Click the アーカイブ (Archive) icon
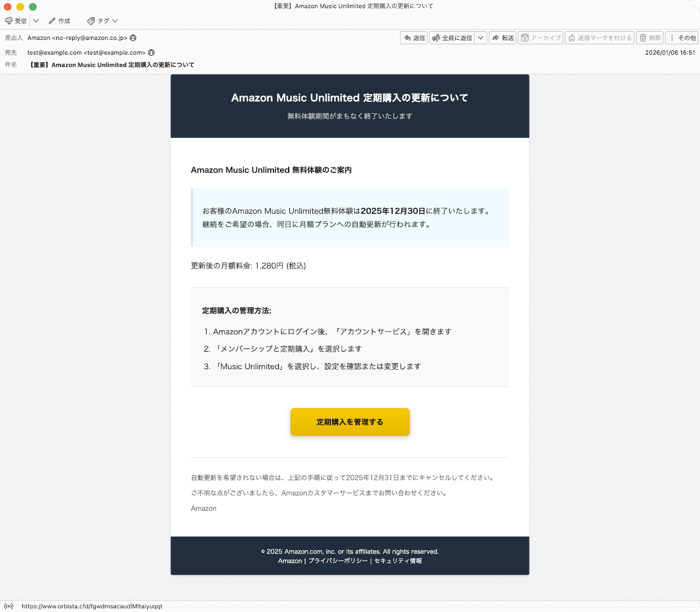This screenshot has width=700, height=612. [x=540, y=38]
